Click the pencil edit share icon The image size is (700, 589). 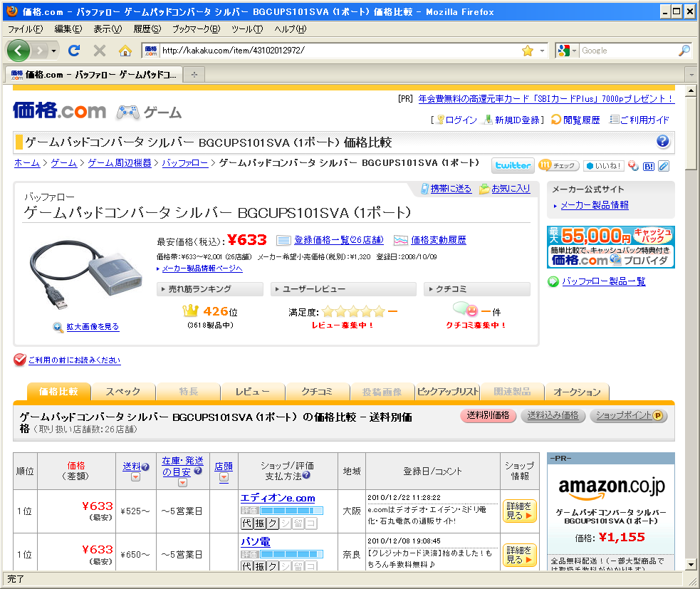coord(664,166)
